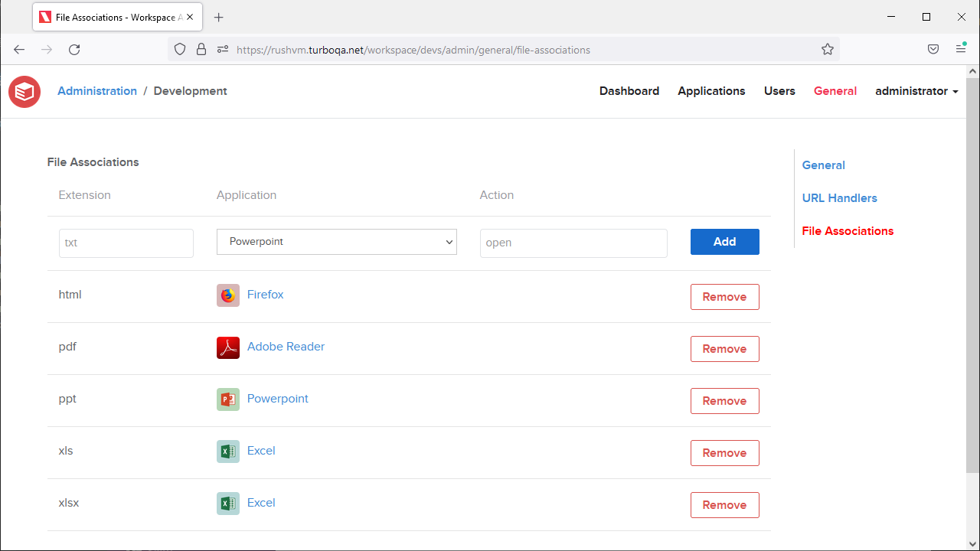980x551 pixels.
Task: Remove the pdf file association
Action: pos(724,348)
